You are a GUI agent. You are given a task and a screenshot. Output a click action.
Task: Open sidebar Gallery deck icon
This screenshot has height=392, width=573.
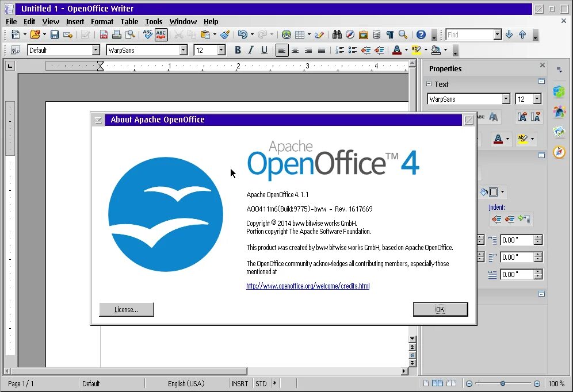[x=559, y=132]
